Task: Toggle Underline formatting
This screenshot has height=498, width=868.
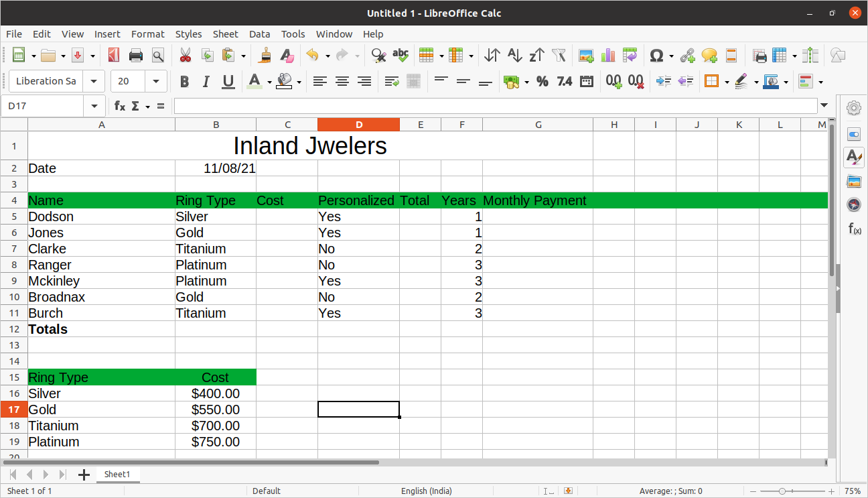Action: coord(228,82)
